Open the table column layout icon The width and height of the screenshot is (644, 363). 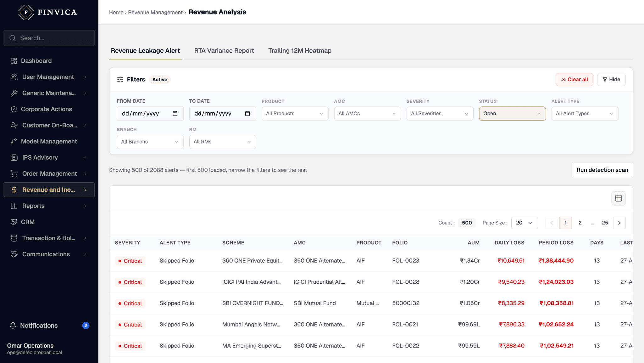[618, 198]
